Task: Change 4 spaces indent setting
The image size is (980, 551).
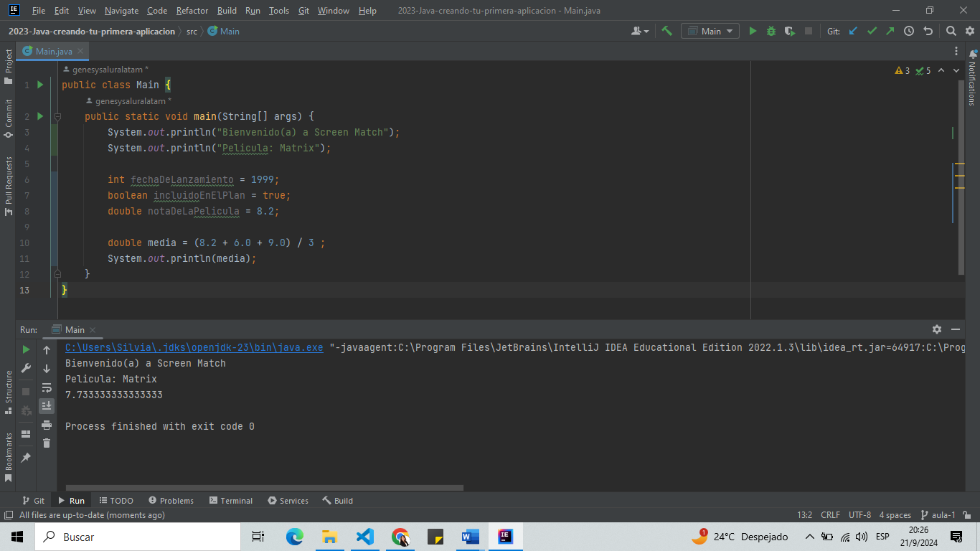Action: click(895, 515)
